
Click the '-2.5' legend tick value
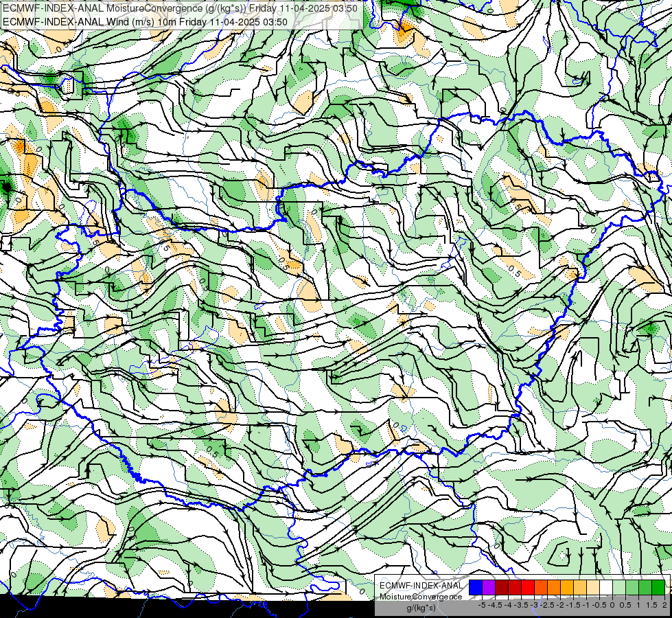(547, 605)
